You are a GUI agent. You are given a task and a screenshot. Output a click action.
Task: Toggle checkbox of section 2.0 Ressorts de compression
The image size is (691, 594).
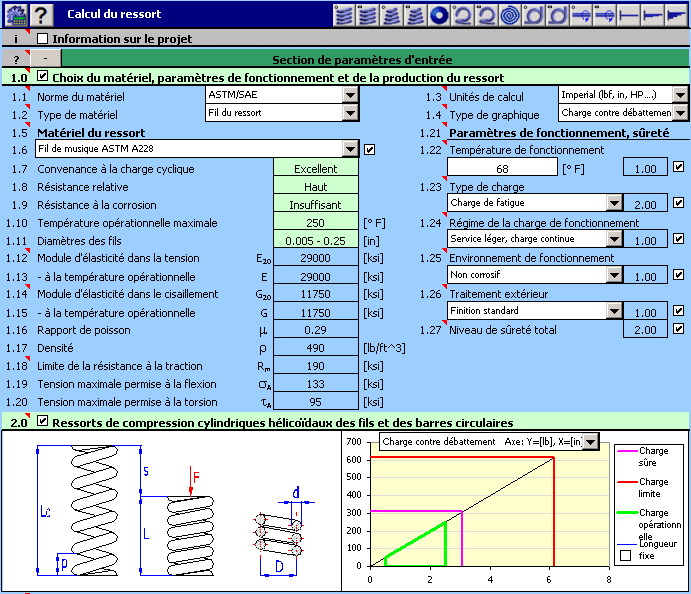pyautogui.click(x=42, y=421)
